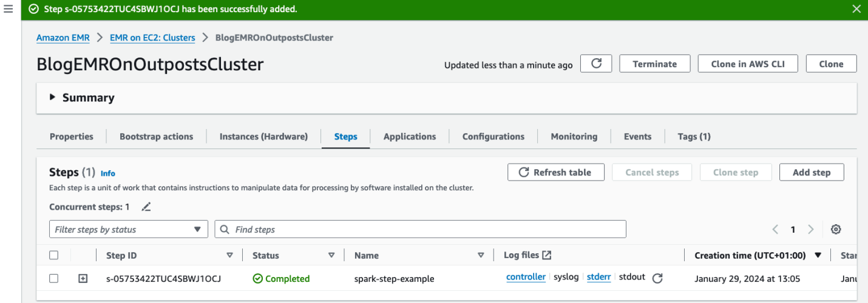Switch to the Monitoring tab
868x303 pixels.
pos(574,136)
